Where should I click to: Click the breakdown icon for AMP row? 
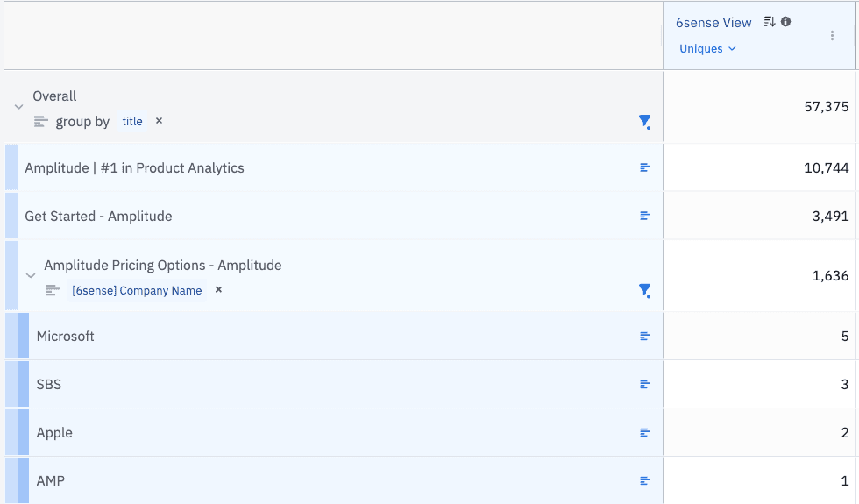point(645,480)
